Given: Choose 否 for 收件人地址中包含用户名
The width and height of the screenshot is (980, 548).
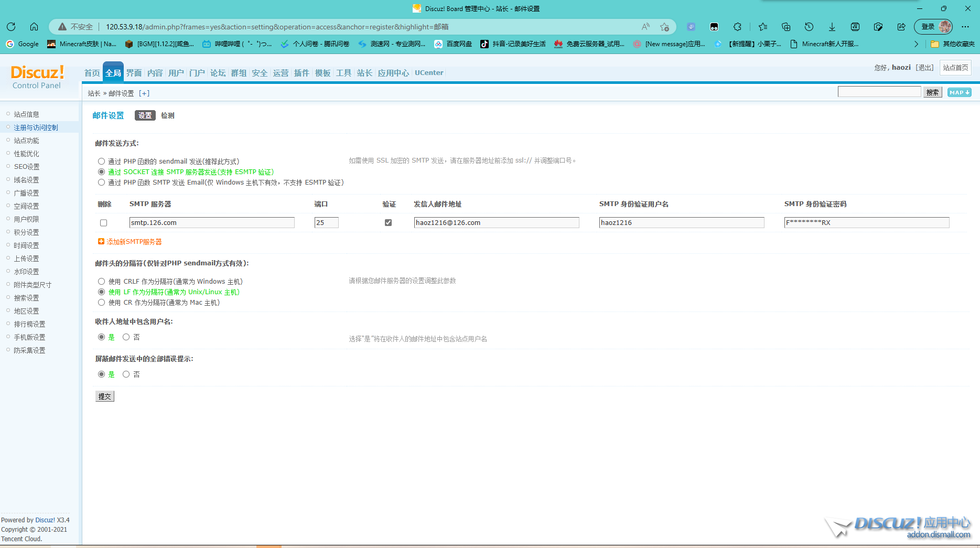Looking at the screenshot, I should [126, 337].
